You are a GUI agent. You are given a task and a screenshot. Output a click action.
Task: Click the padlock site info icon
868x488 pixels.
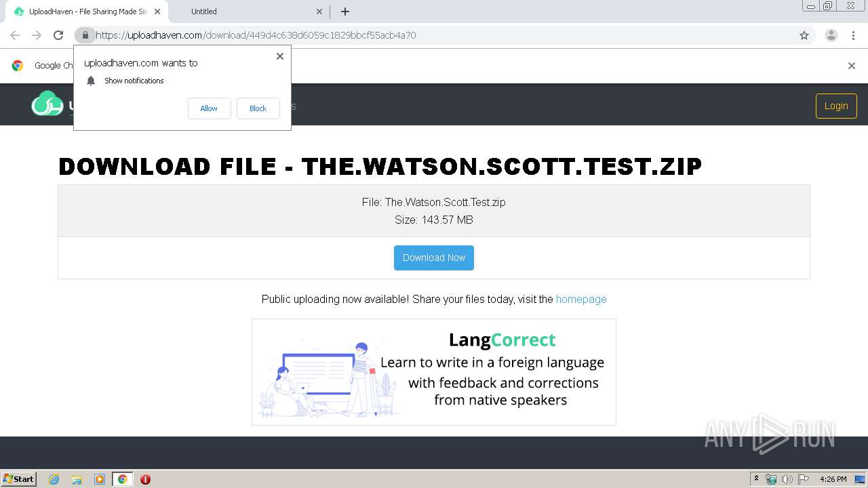pyautogui.click(x=85, y=35)
